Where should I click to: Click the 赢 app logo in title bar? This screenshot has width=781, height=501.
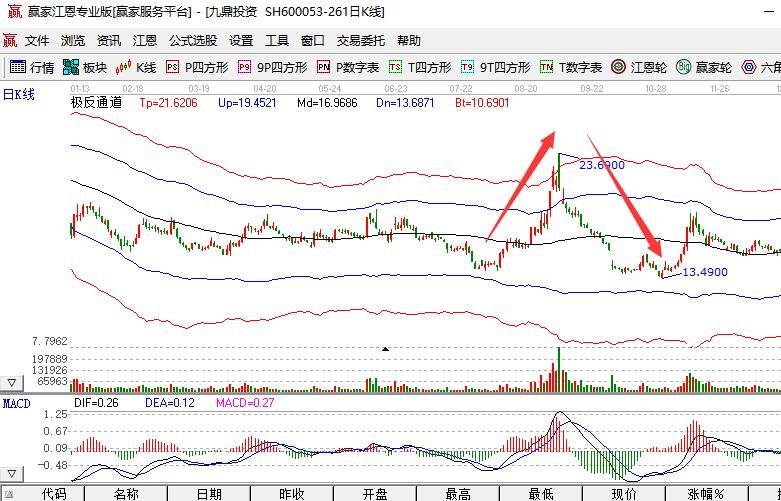[x=14, y=11]
